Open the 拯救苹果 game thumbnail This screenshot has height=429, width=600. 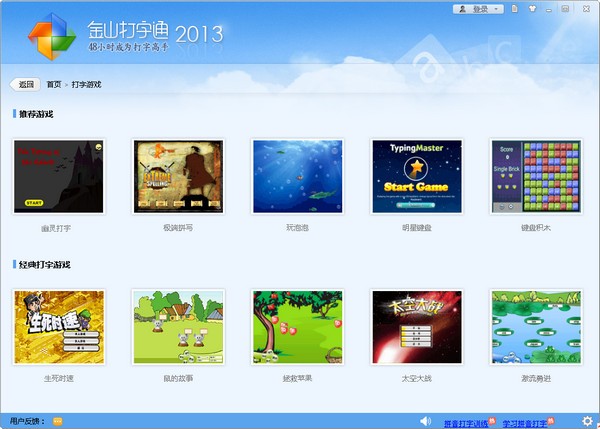[298, 327]
